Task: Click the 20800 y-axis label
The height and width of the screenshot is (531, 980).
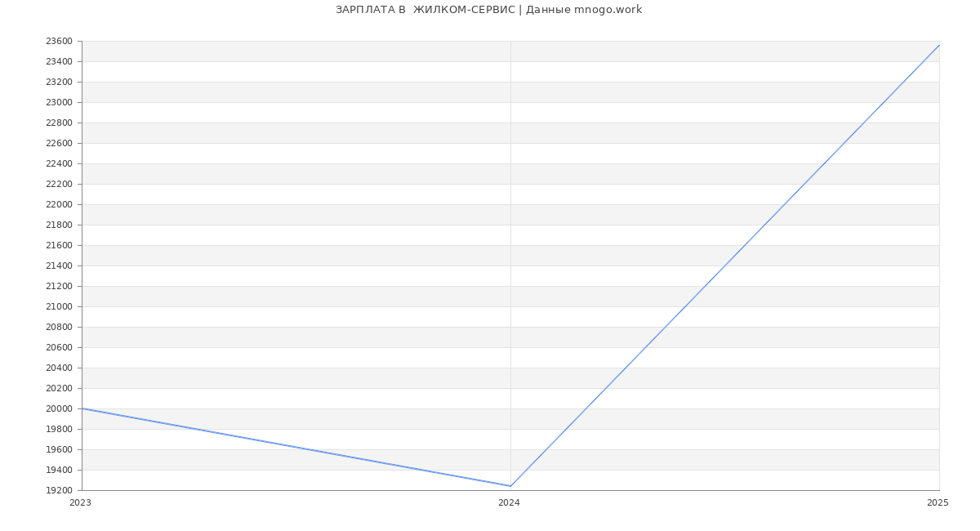Action: point(59,327)
